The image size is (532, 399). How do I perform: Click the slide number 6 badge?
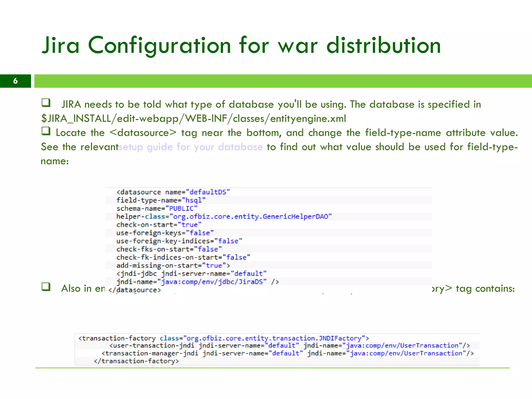(x=15, y=81)
